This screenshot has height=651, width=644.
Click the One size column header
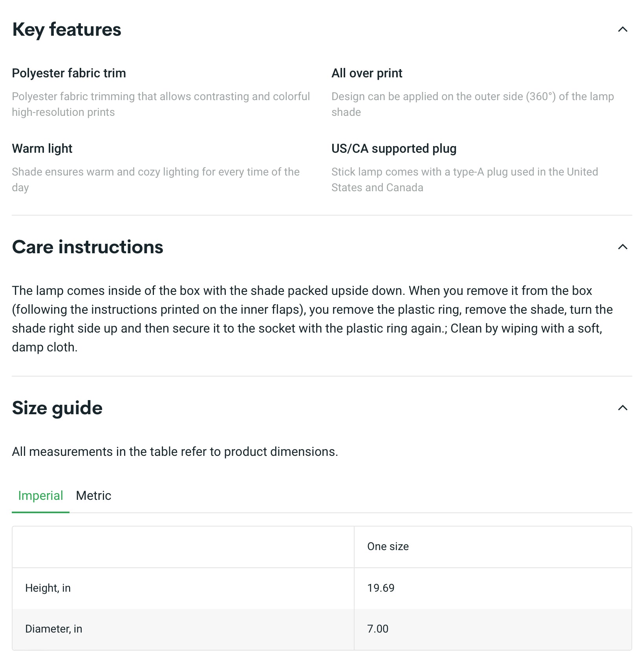[388, 547]
